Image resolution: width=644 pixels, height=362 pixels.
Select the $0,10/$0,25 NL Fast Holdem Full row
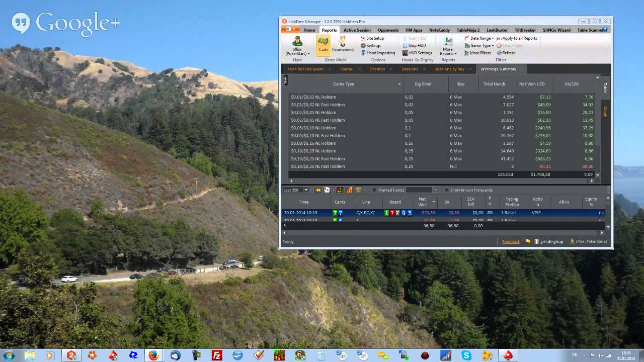[441, 166]
